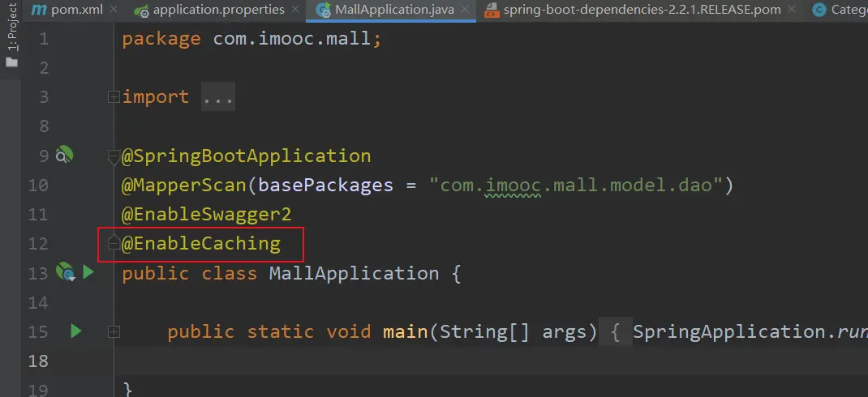Screen dimensions: 868x397
Task: Collapse the annotations fold at line 9
Action: (114, 159)
